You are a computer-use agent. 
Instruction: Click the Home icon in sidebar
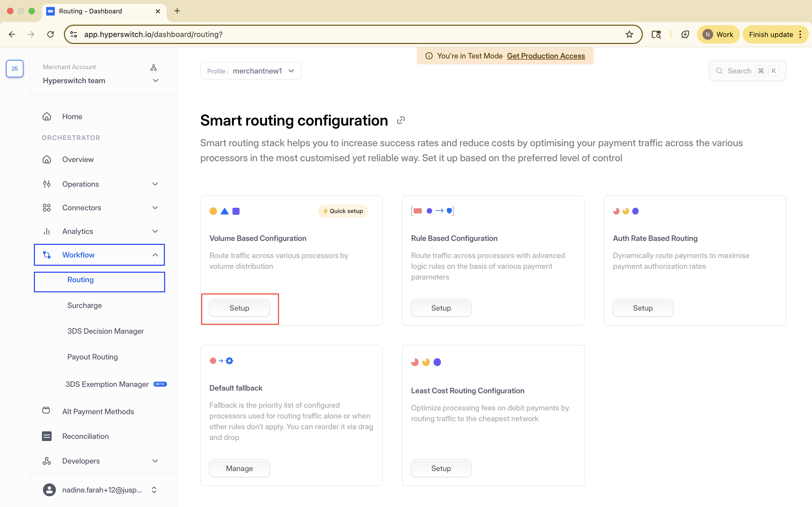pyautogui.click(x=47, y=116)
